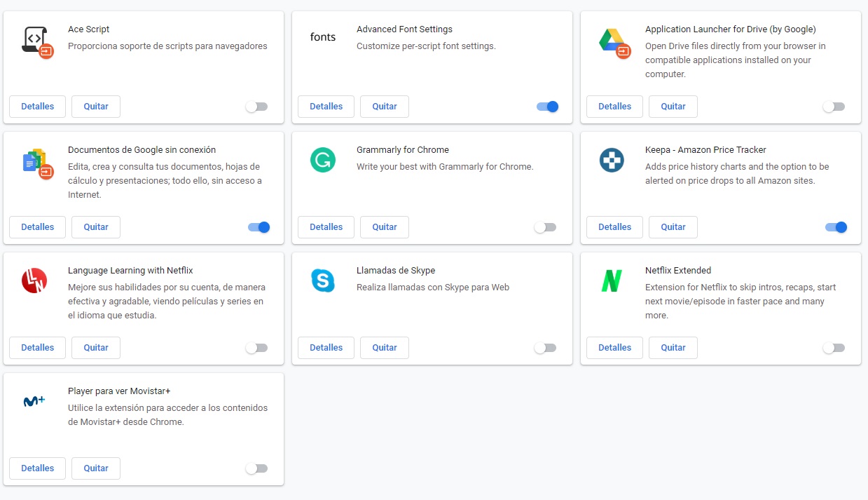868x500 pixels.
Task: Open Detalles for Documentos de Google sin conexión
Action: pyautogui.click(x=38, y=227)
